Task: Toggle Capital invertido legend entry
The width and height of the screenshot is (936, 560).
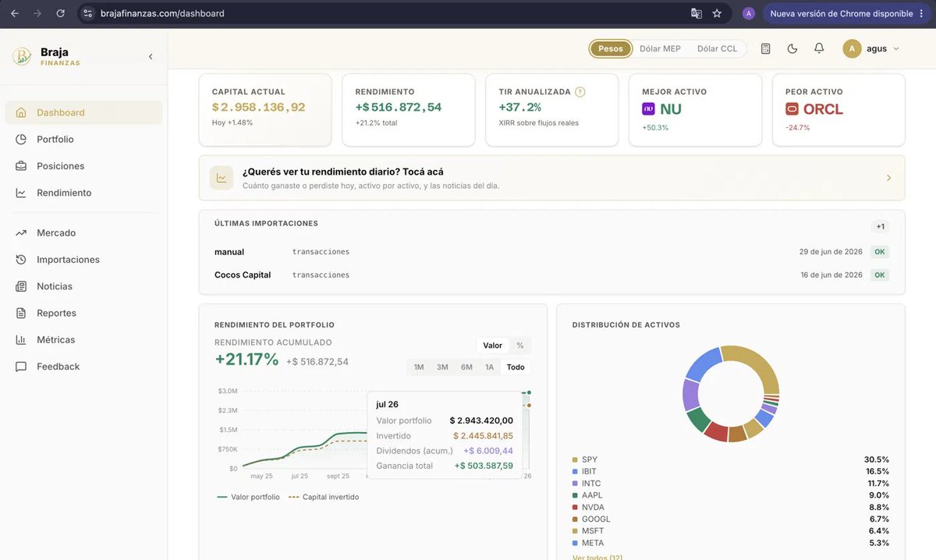Action: click(324, 497)
